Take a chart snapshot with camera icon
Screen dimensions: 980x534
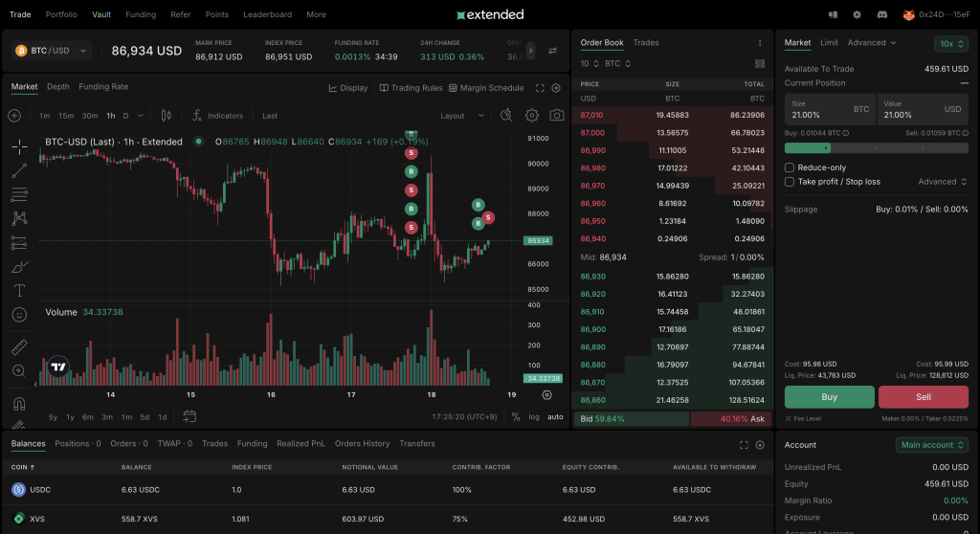tap(557, 116)
